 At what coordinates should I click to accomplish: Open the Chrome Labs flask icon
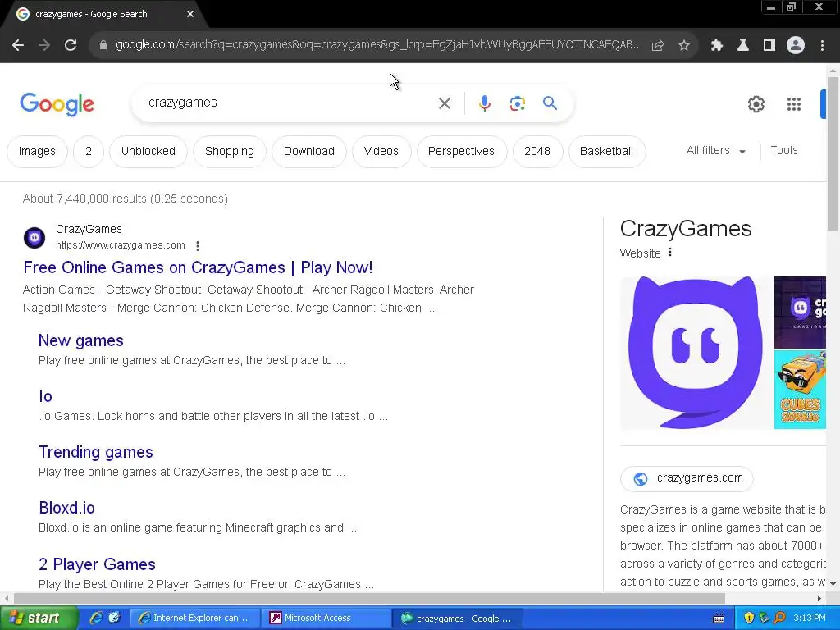click(x=743, y=46)
